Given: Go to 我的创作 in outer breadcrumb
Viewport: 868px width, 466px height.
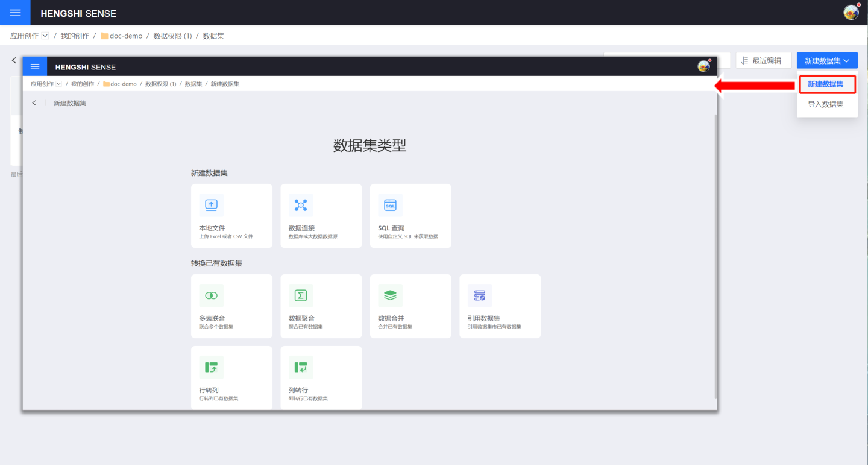Looking at the screenshot, I should 75,36.
